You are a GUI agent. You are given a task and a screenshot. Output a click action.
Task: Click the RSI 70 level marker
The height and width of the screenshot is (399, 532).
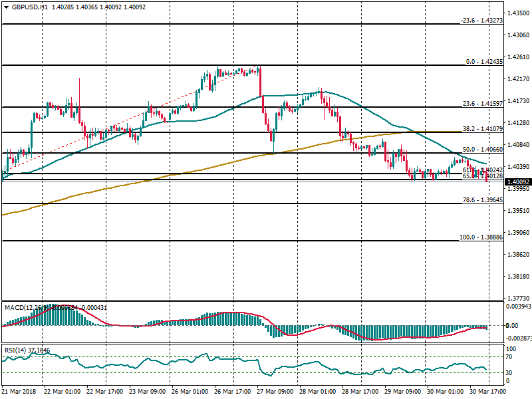pos(511,357)
